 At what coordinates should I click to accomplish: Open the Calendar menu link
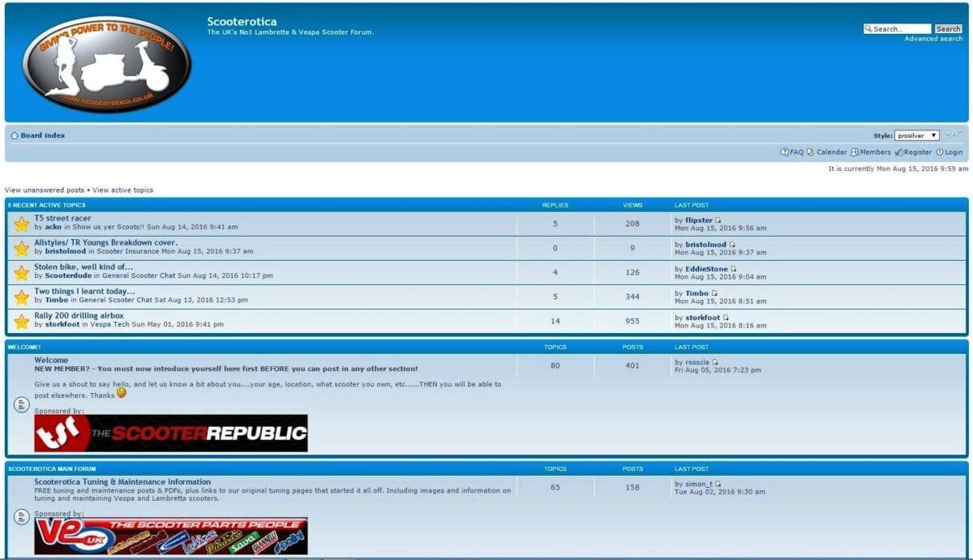tap(831, 152)
